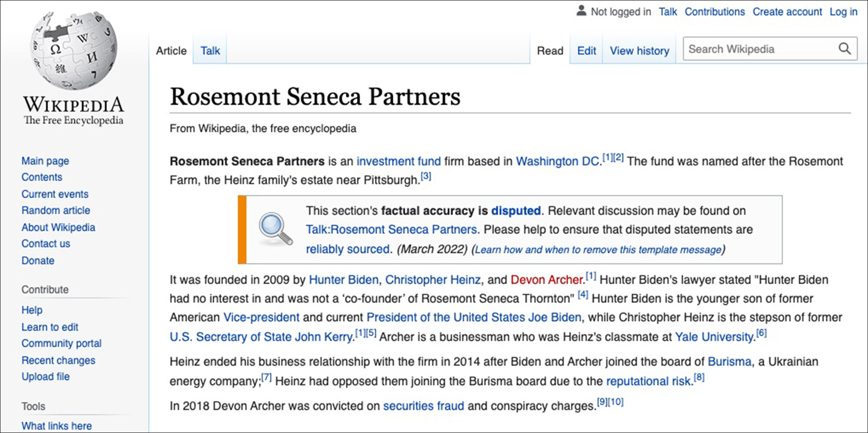Open the Talk:Rosemont Seneca Partners link

click(x=391, y=230)
